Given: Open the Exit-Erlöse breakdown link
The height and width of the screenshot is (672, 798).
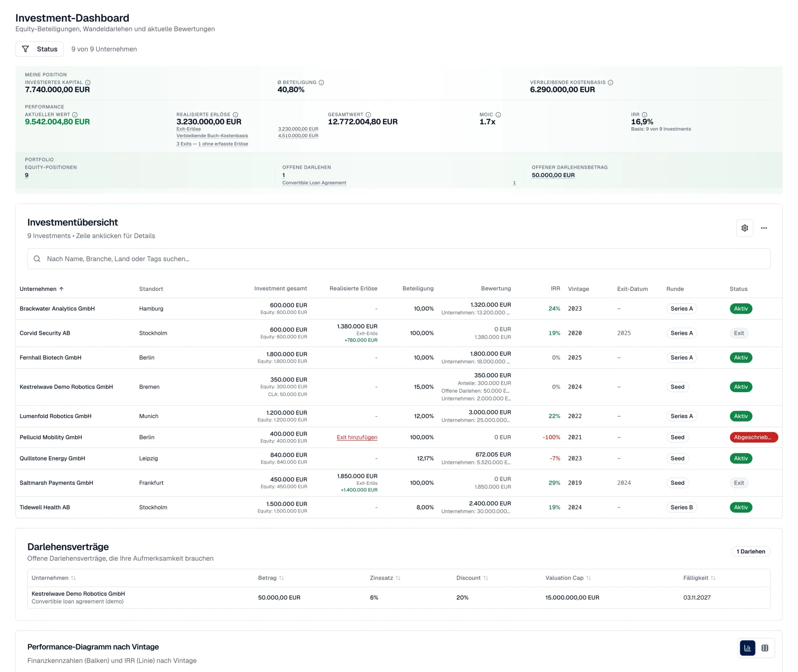Looking at the screenshot, I should coord(189,129).
